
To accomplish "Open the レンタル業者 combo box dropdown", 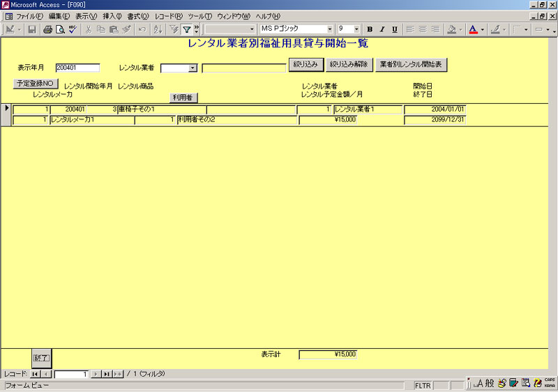I will tap(193, 68).
